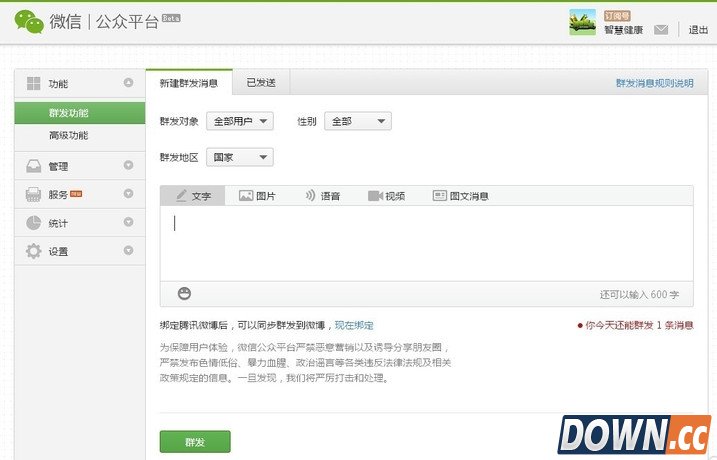
Task: Expand the 统计 section arrow
Action: [x=128, y=222]
